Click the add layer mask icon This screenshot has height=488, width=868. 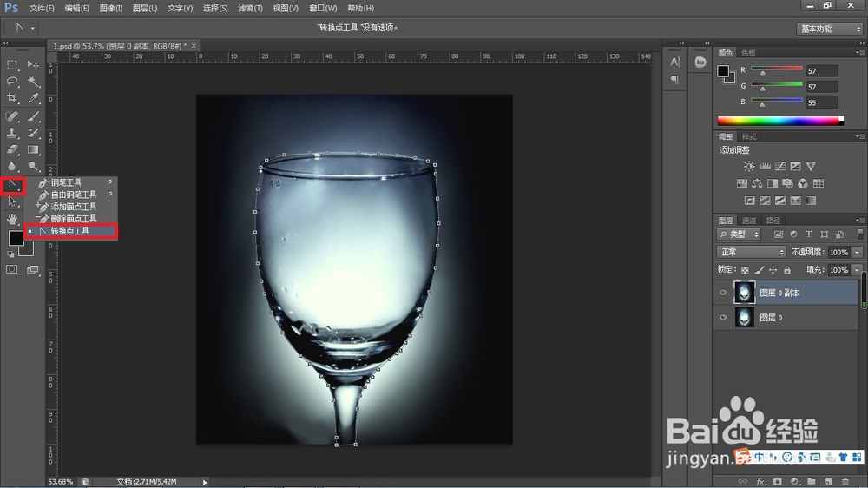(x=777, y=481)
